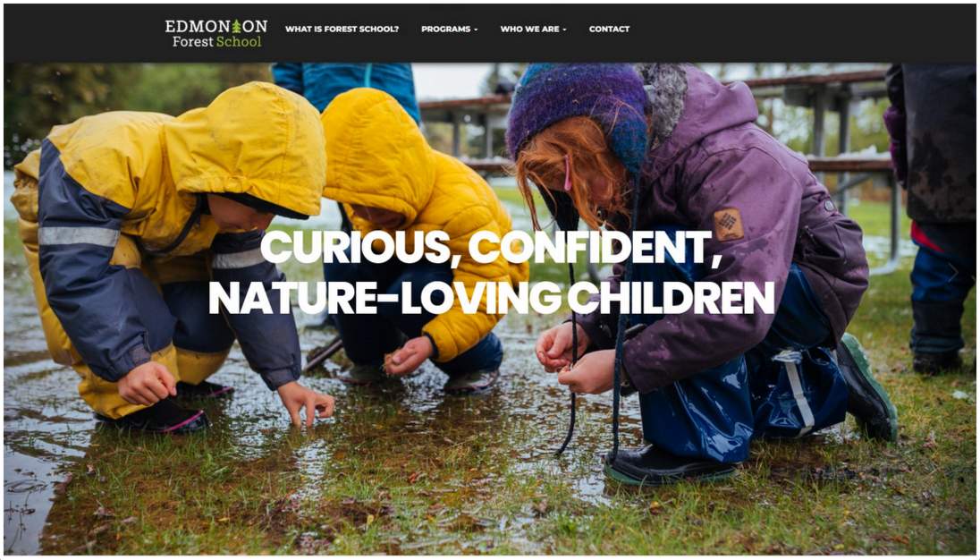980x560 pixels.
Task: Click the green tree icon in Edmonton
Action: pyautogui.click(x=236, y=26)
